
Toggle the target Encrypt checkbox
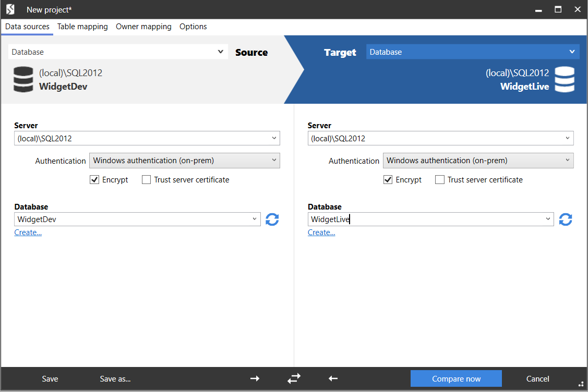click(x=388, y=180)
